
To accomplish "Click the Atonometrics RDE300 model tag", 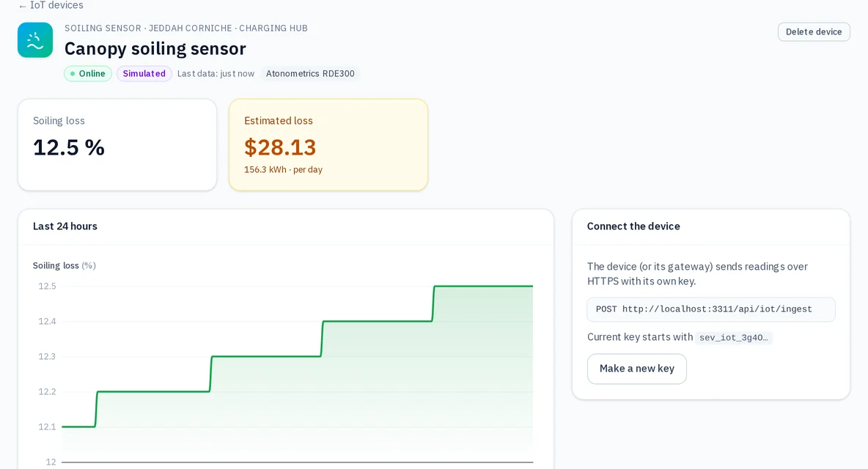I will point(310,73).
